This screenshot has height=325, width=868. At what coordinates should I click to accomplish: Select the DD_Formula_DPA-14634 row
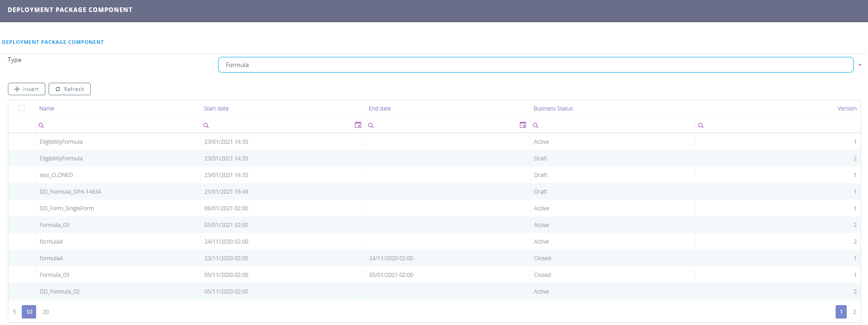coord(70,192)
